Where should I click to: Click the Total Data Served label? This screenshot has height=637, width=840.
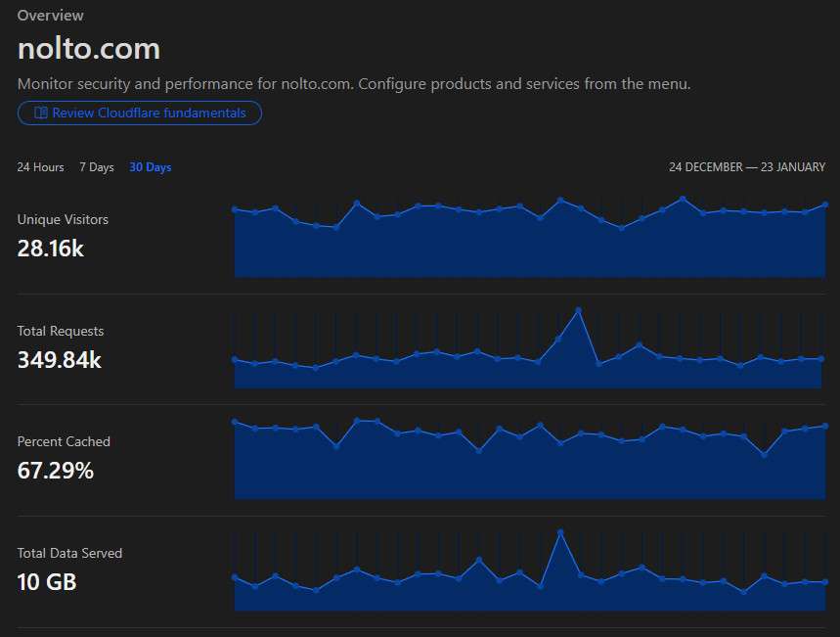[69, 553]
